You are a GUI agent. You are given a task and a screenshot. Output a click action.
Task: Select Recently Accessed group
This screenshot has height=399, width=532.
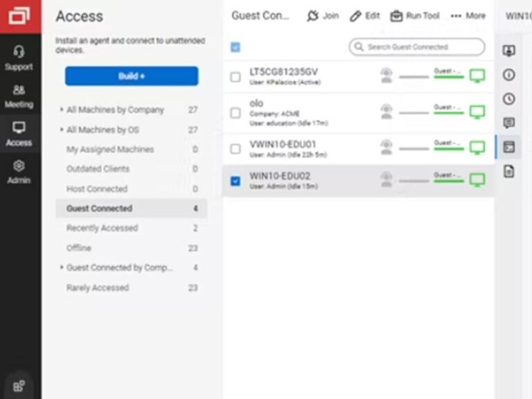point(132,228)
